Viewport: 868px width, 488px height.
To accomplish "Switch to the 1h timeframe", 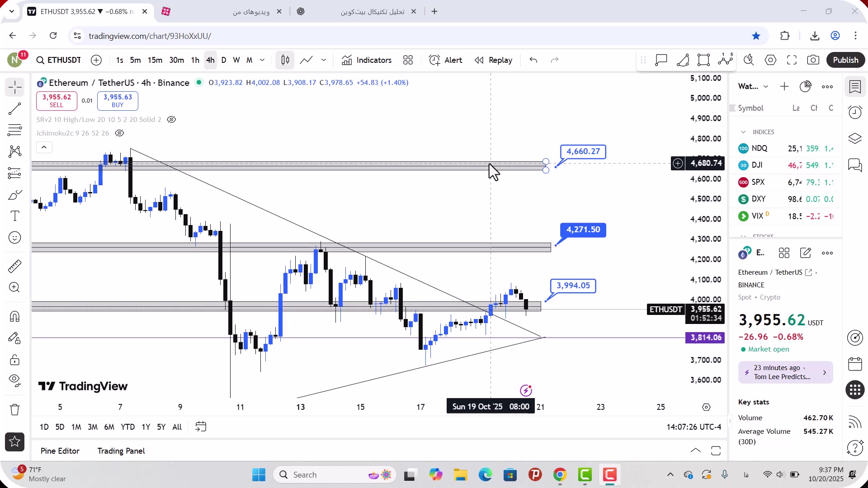I will (195, 60).
